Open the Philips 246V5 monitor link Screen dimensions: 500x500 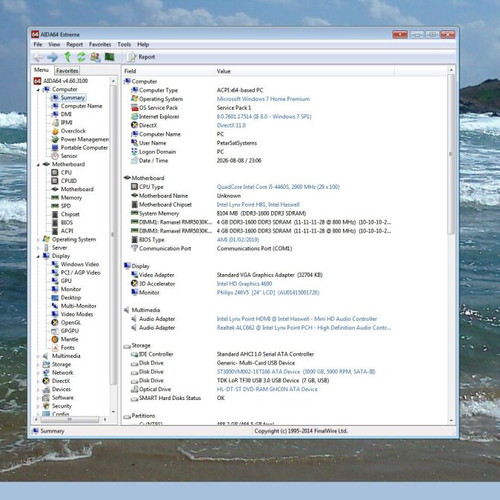point(268,293)
